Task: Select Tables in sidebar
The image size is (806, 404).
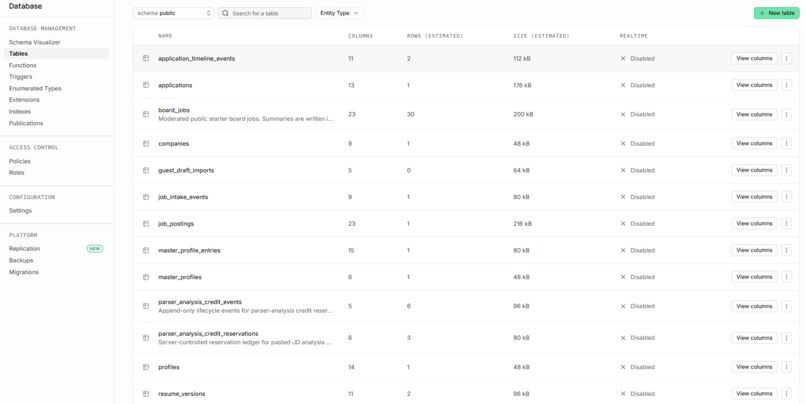Action: click(x=56, y=53)
